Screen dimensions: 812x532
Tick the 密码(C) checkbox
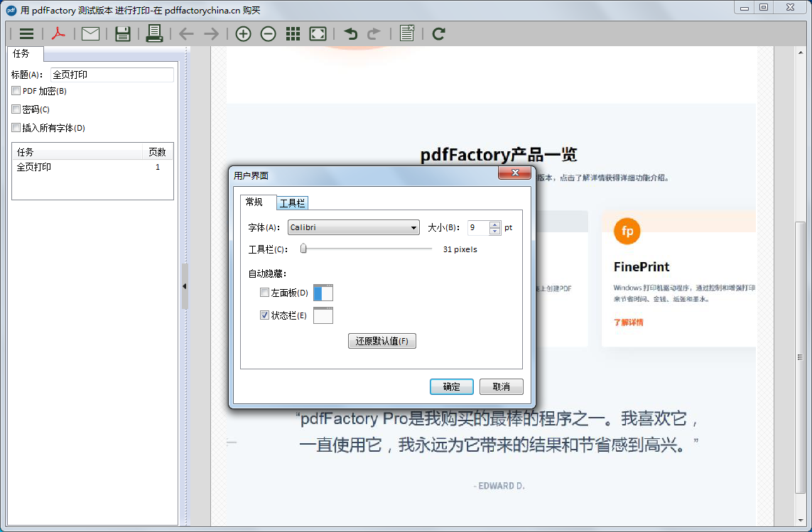[16, 109]
